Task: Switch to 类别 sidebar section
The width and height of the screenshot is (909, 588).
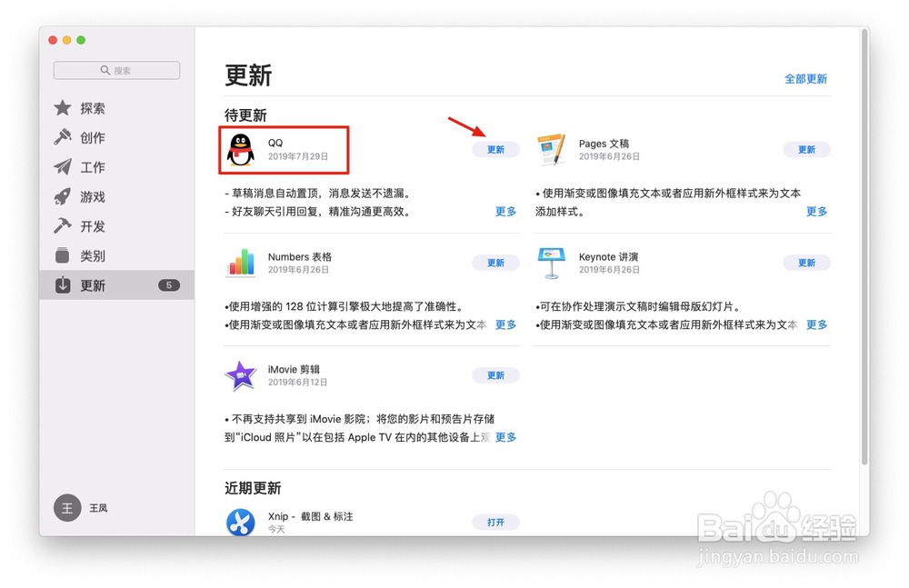Action: (116, 255)
